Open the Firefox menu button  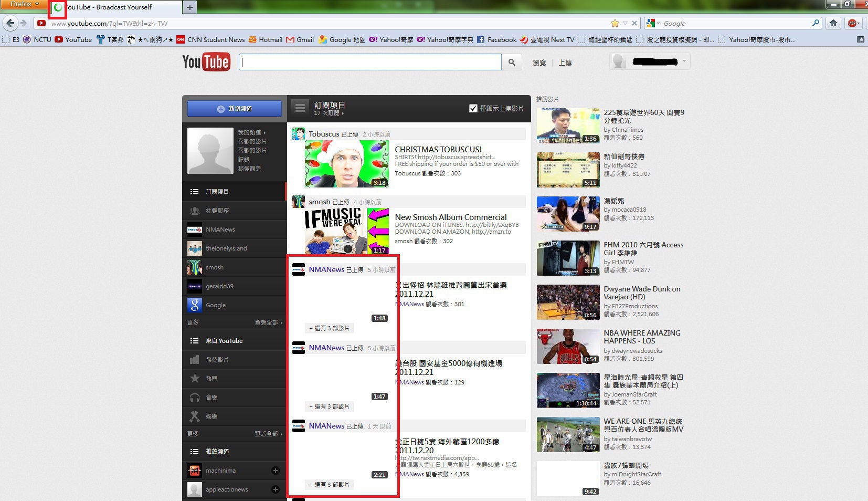click(x=23, y=4)
